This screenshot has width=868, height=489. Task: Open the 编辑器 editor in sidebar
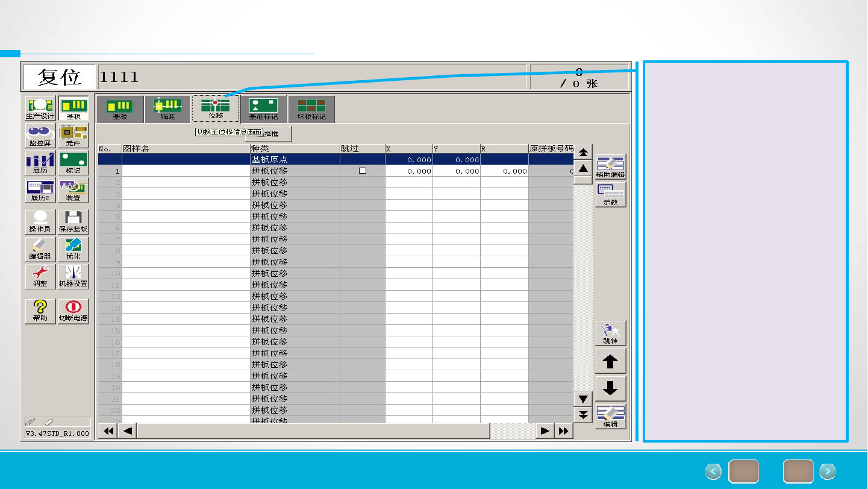[40, 249]
